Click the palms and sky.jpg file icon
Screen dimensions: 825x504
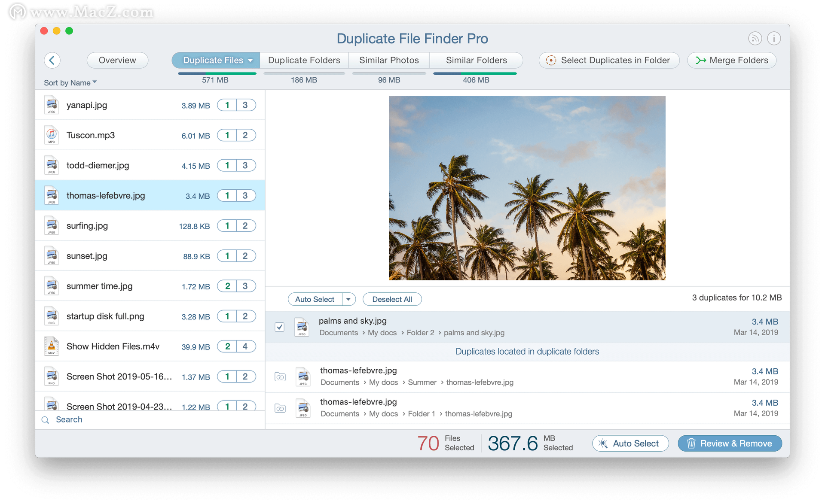[302, 327]
